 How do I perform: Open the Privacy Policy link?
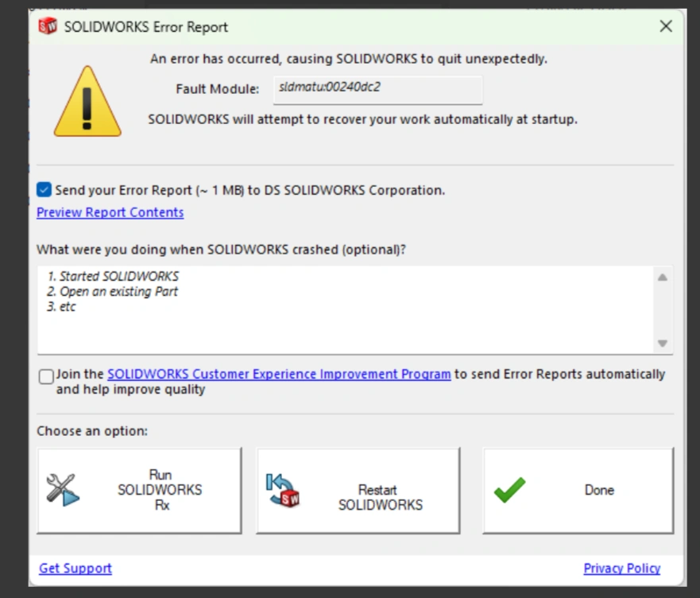[622, 568]
